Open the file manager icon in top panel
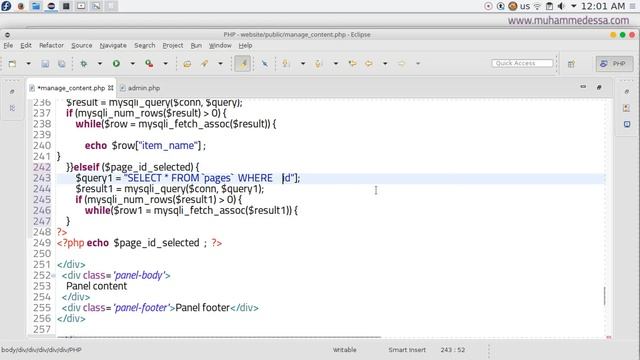The image size is (640, 360). 36,6
